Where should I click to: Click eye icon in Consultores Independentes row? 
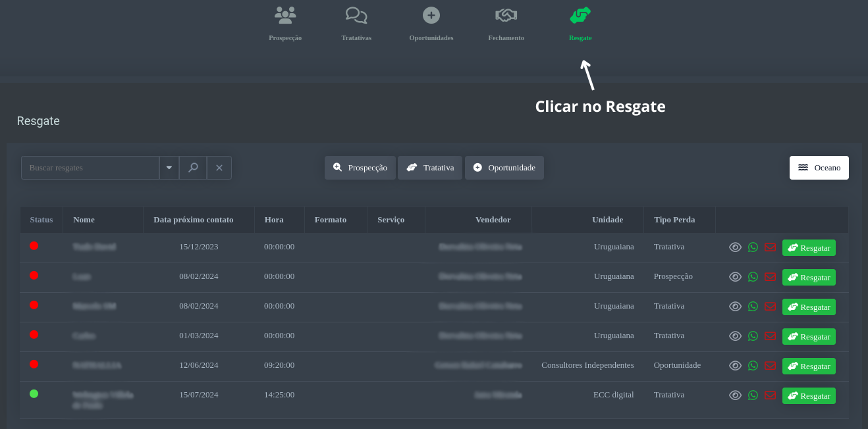coord(735,366)
